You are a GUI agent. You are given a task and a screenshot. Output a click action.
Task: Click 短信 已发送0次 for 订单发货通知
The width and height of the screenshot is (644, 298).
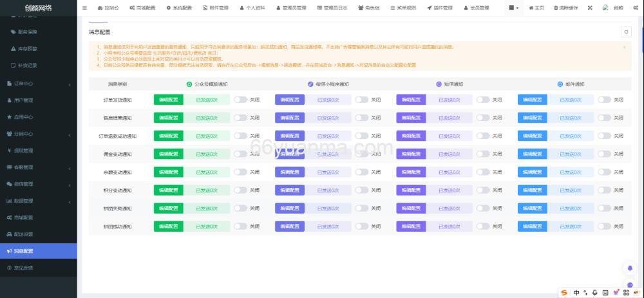point(449,99)
